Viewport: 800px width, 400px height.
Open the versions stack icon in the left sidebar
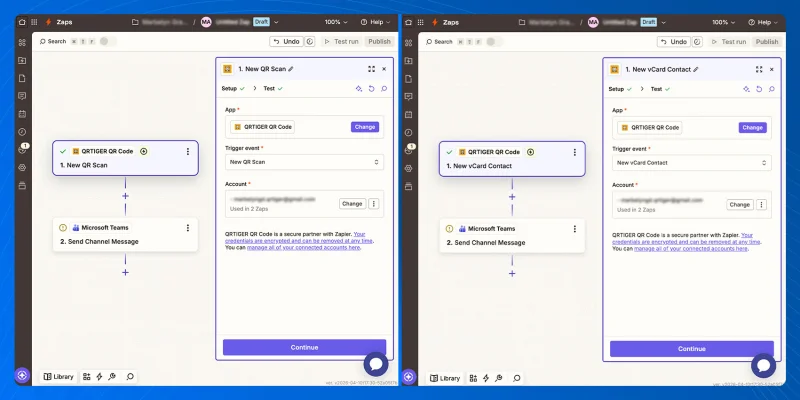click(22, 186)
